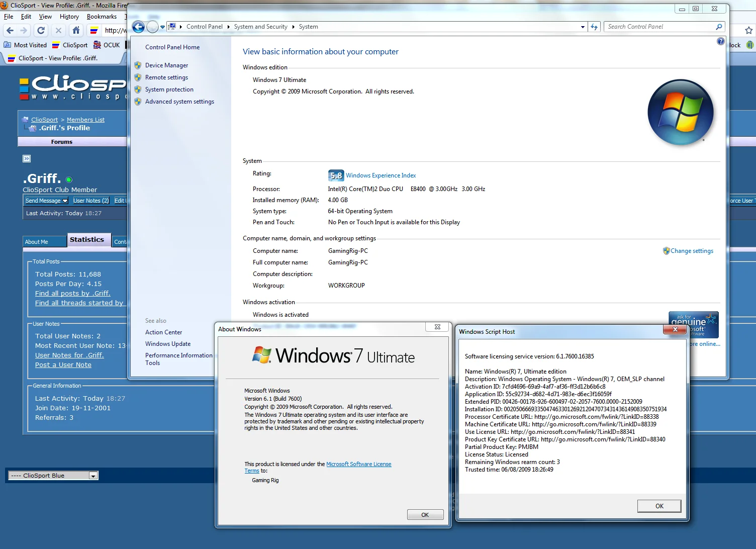
Task: Reload the page in Firefox
Action: click(x=41, y=31)
